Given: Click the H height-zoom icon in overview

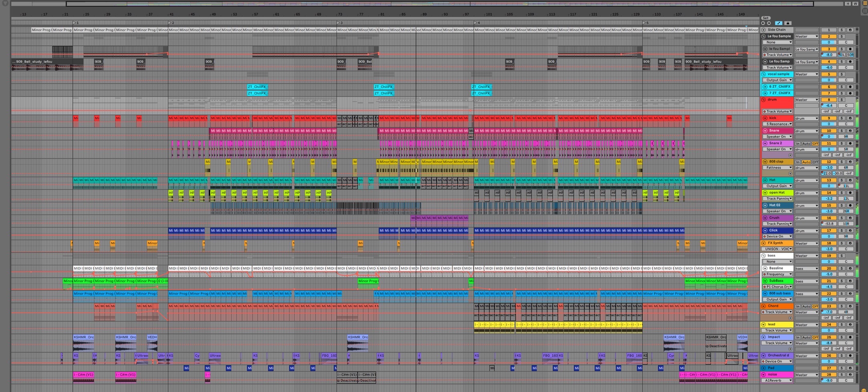Looking at the screenshot, I should [x=848, y=4].
